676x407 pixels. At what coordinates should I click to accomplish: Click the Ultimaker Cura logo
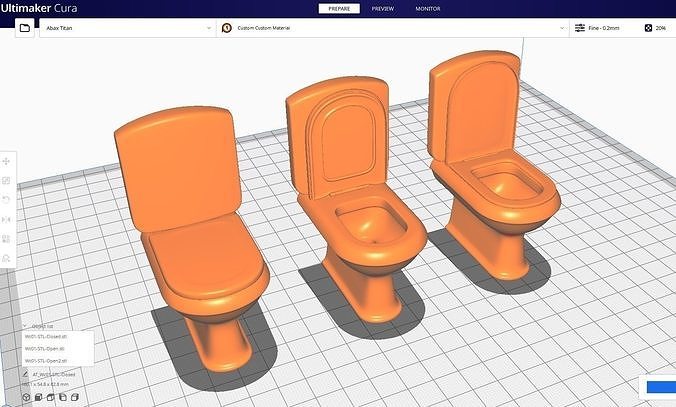click(39, 8)
